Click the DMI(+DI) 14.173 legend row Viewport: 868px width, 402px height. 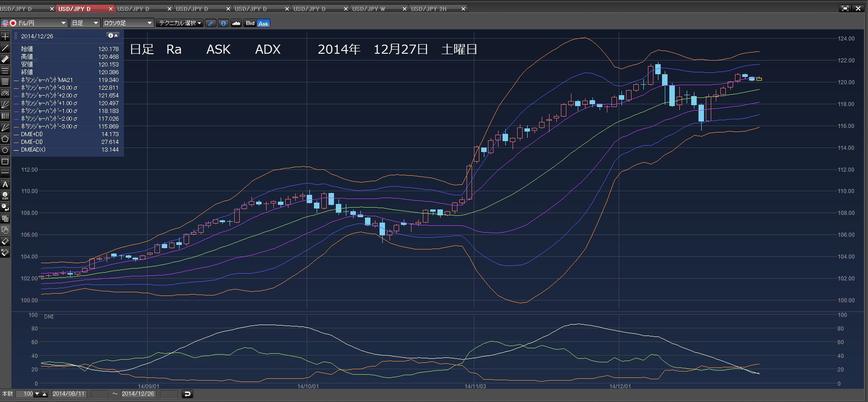67,134
